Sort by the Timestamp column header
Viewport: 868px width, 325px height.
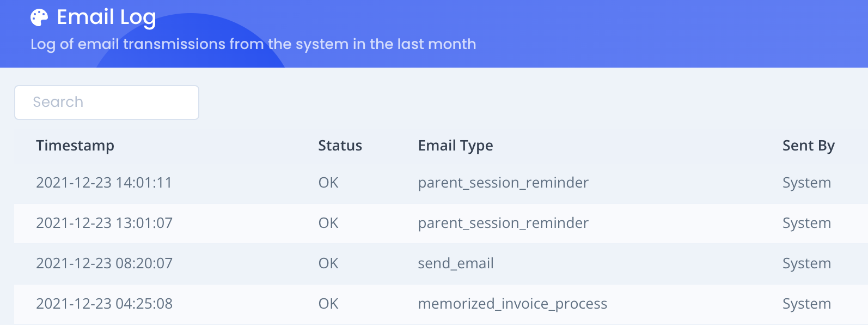pyautogui.click(x=75, y=146)
